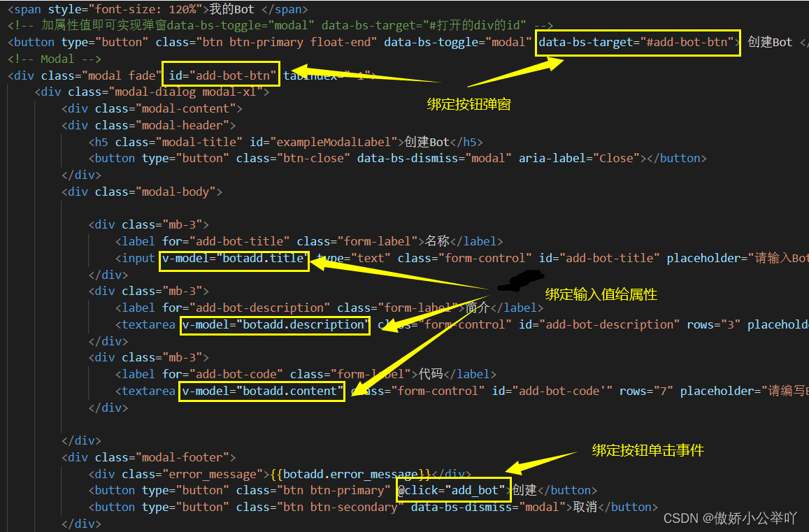Screen dimensions: 809x532
Task: Click the id="add-bot-btn" attribute on the modal div
Action: tap(222, 76)
